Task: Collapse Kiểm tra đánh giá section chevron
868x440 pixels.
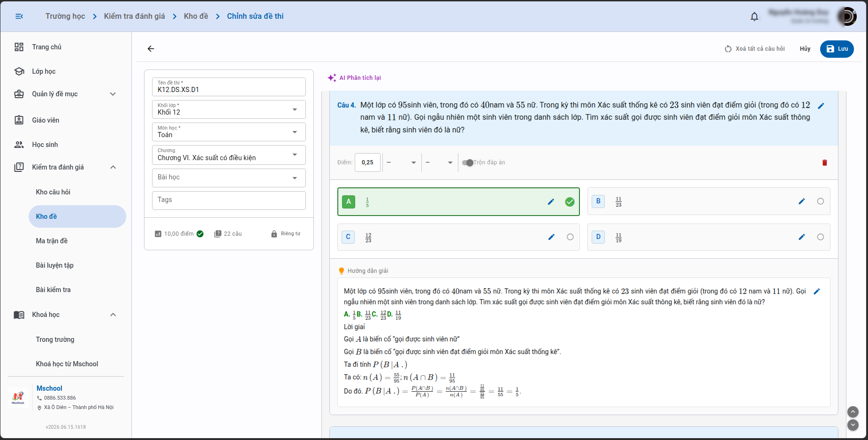Action: coord(113,167)
